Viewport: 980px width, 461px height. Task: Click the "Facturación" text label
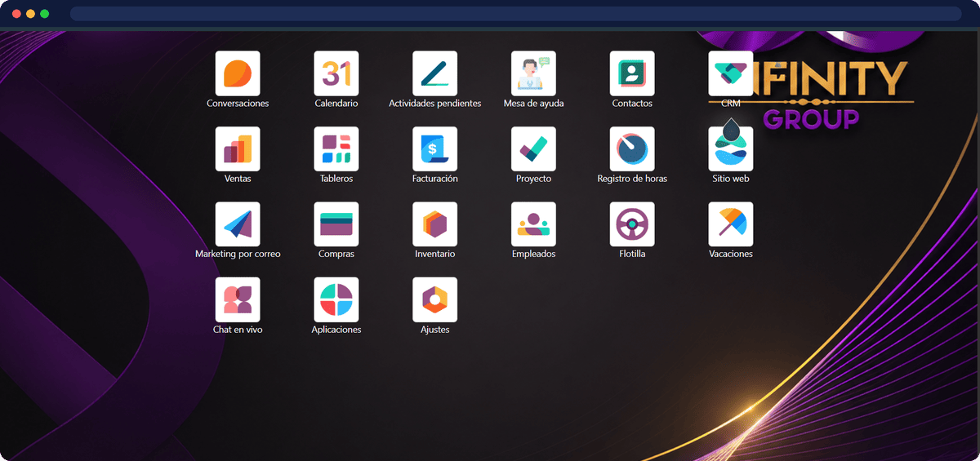pyautogui.click(x=435, y=179)
